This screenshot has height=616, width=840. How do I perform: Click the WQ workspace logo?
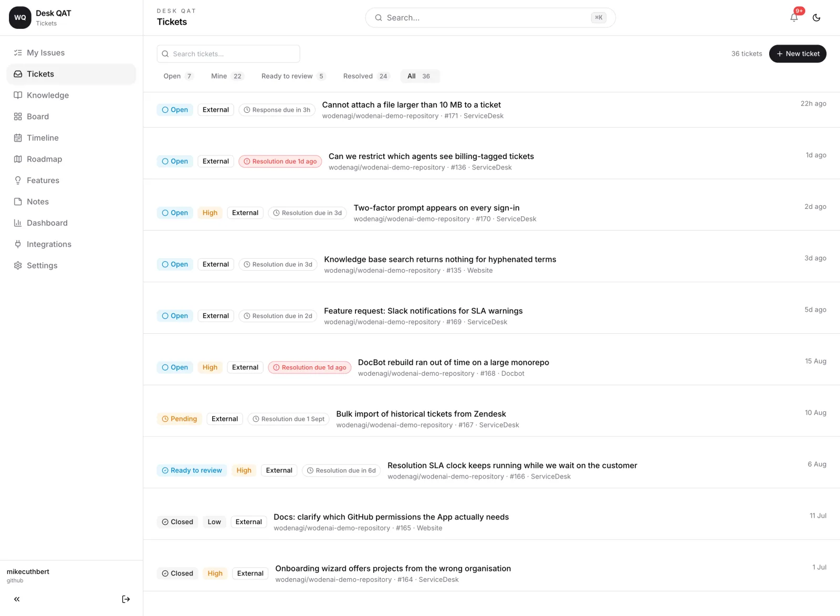20,18
